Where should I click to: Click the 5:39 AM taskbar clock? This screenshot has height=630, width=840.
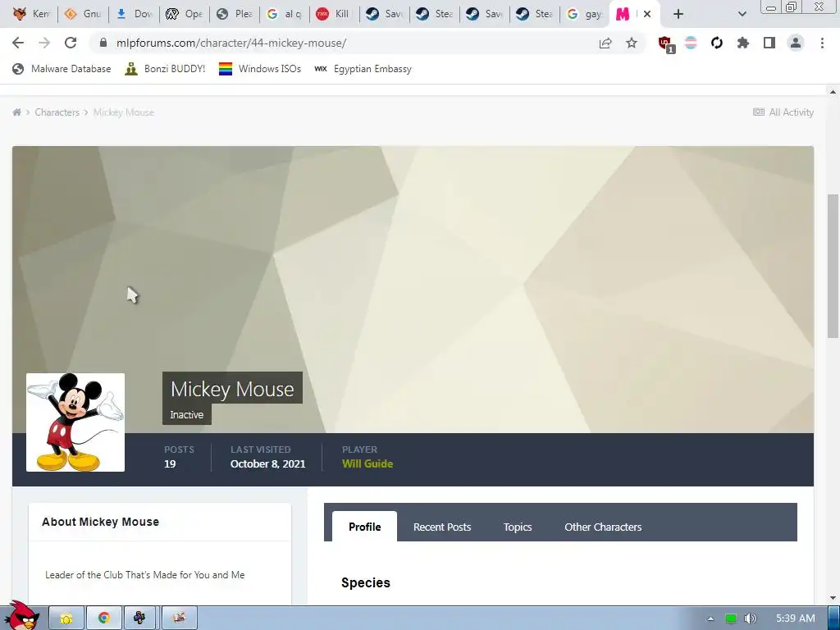[x=795, y=619]
